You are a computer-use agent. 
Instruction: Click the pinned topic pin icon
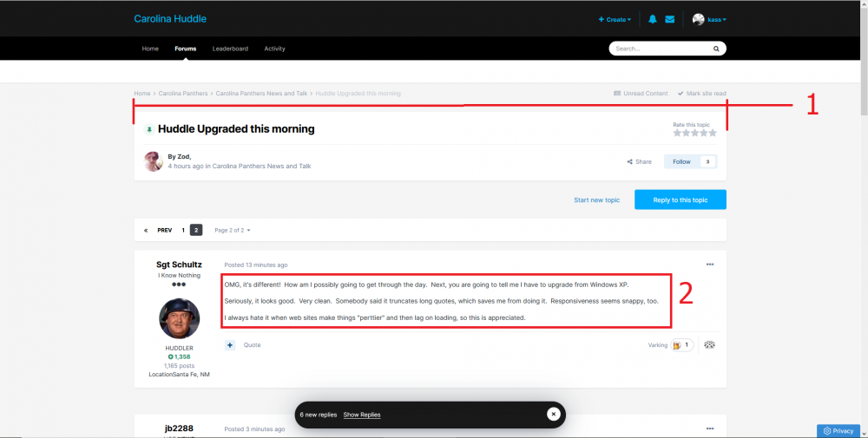click(149, 129)
